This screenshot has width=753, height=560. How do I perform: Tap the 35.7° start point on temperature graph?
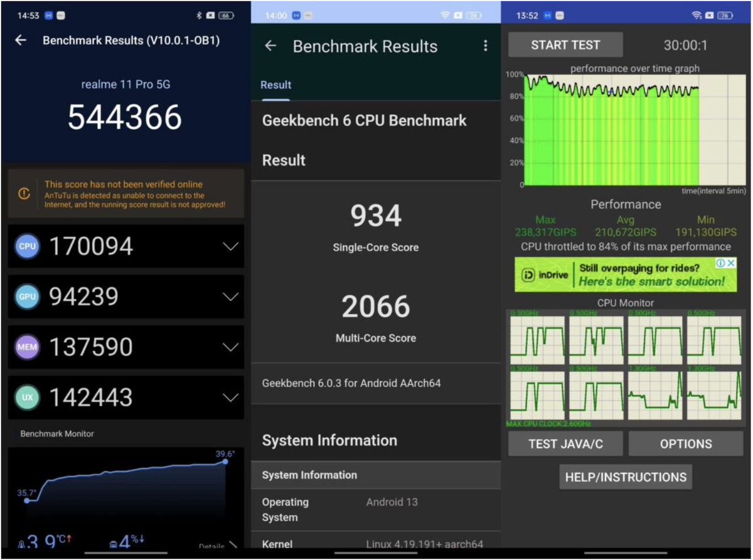[26, 500]
